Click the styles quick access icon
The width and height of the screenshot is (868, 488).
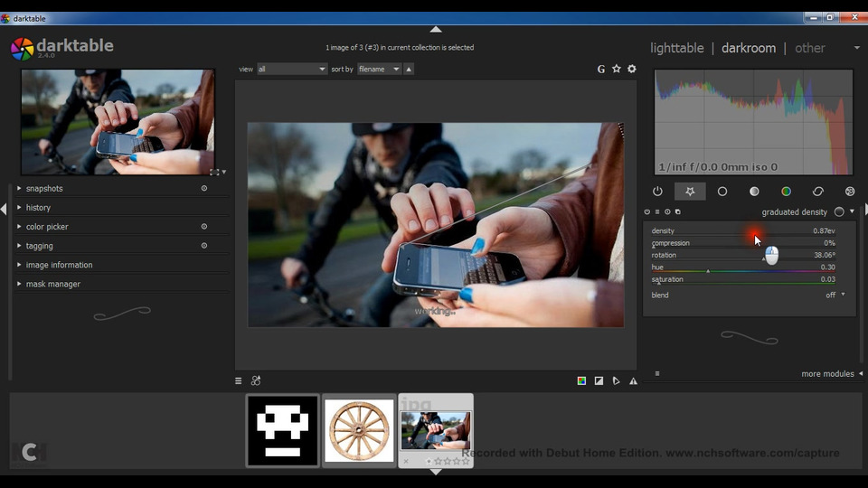[256, 381]
